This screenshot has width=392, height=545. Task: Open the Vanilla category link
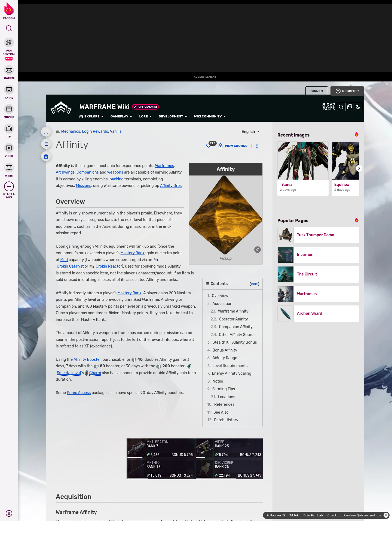pos(116,131)
